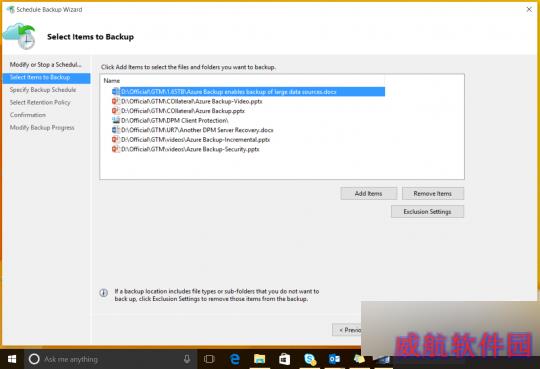Viewport: 540px width, 369px height.
Task: Click the PowerPoint icon beside COllateral\Azure Backup.pptx
Action: tap(116, 111)
